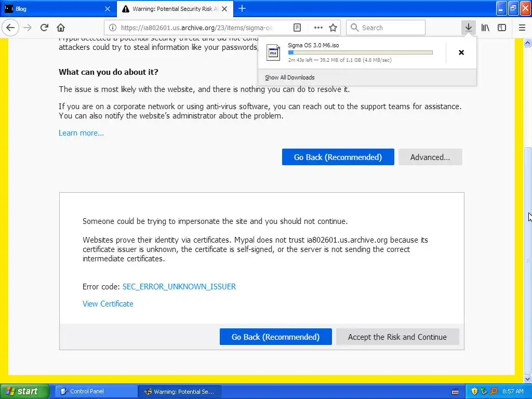This screenshot has height=399, width=532.
Task: Follow the Learn more... link
Action: coord(81,132)
